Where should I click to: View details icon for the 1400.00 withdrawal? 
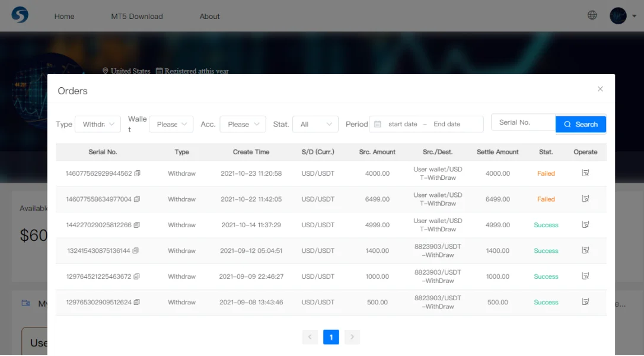(x=585, y=250)
